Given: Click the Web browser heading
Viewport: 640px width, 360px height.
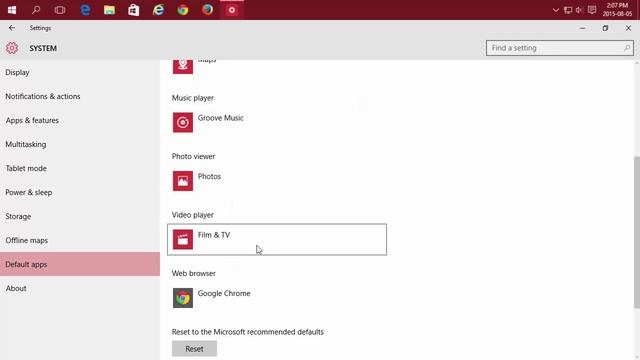Looking at the screenshot, I should [193, 273].
